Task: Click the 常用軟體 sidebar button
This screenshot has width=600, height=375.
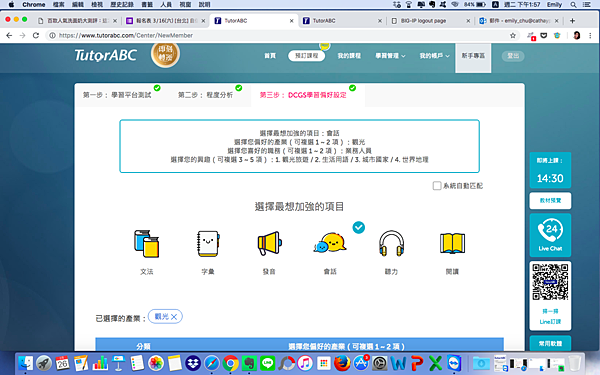Action: pyautogui.click(x=550, y=344)
